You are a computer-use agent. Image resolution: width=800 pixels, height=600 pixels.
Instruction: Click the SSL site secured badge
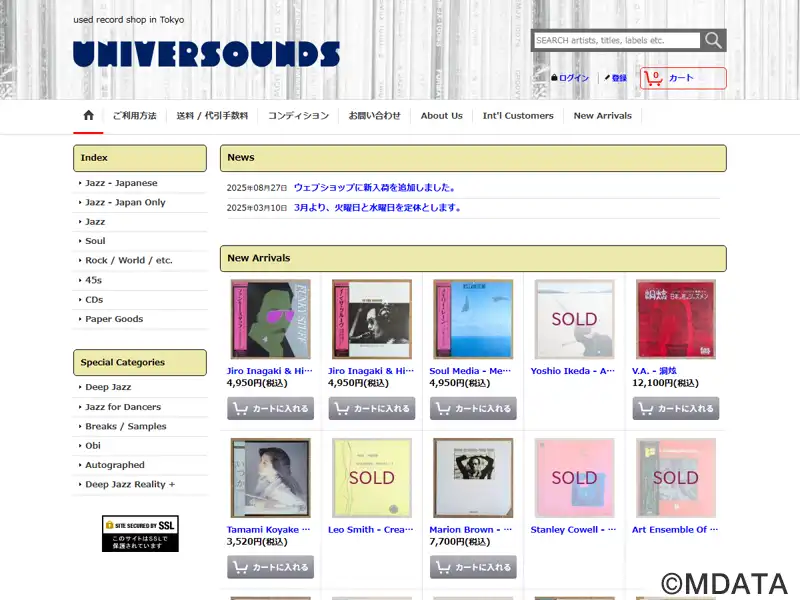[140, 533]
